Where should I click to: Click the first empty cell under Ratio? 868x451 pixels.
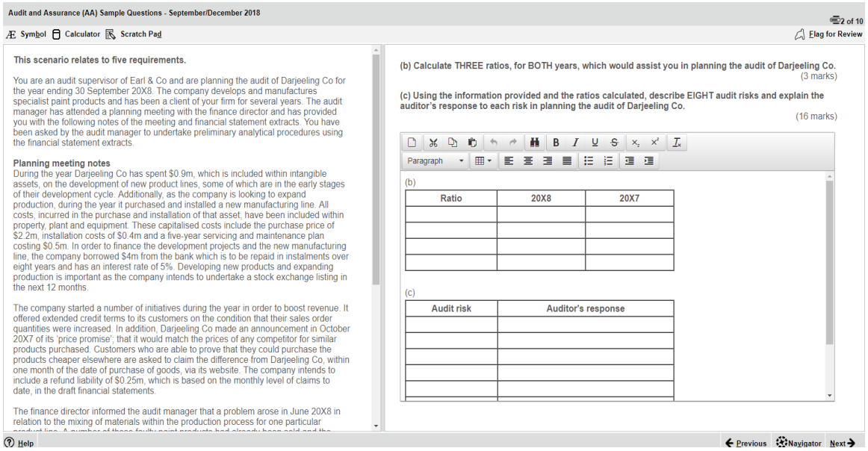coord(451,214)
